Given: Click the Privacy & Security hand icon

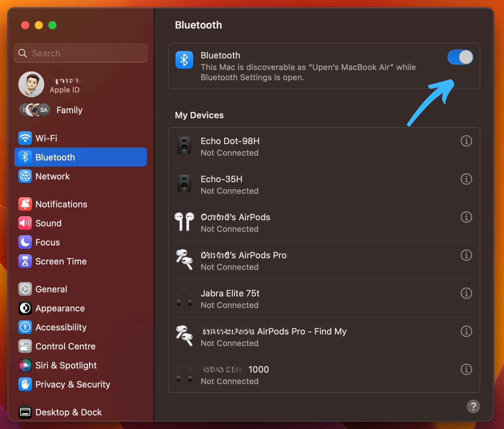Looking at the screenshot, I should tap(25, 384).
